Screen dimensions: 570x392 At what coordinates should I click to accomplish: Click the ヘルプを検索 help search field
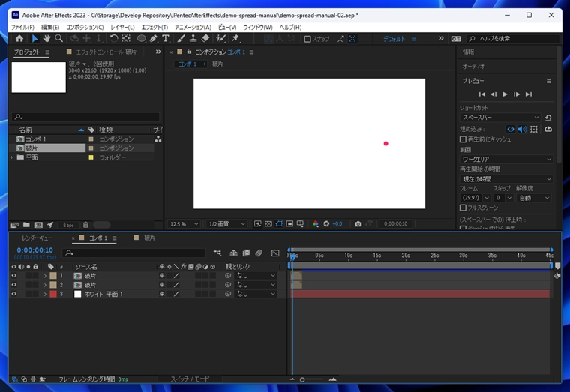click(513, 38)
